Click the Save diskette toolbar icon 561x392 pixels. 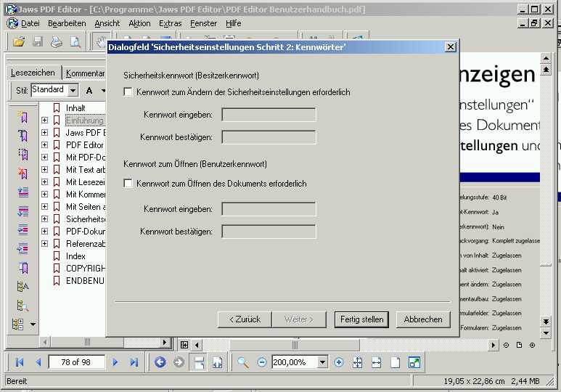pyautogui.click(x=38, y=42)
